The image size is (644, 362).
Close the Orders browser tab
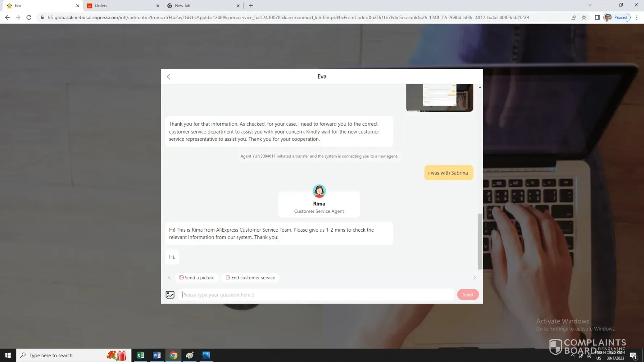point(158,6)
